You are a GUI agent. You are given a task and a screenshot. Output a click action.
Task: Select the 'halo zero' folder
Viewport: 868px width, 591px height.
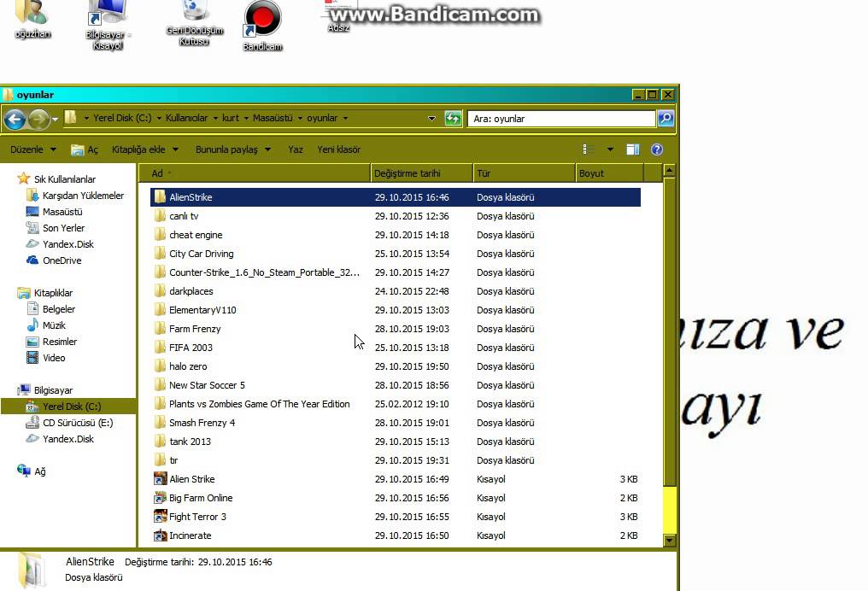click(396, 366)
